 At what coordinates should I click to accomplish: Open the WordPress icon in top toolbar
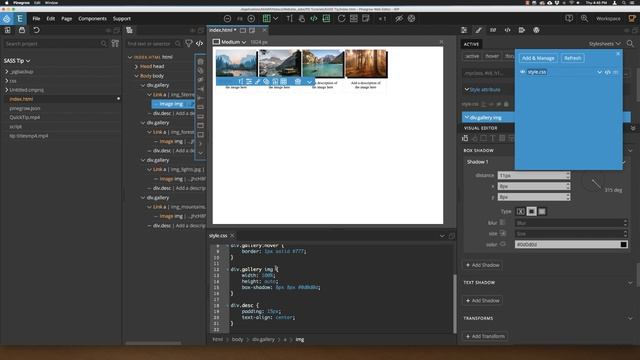(x=411, y=18)
